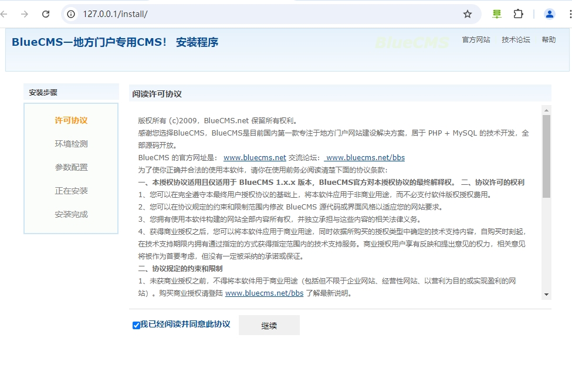Select 许可协议 install step
Viewport: 572px width, 392px height.
[x=71, y=120]
